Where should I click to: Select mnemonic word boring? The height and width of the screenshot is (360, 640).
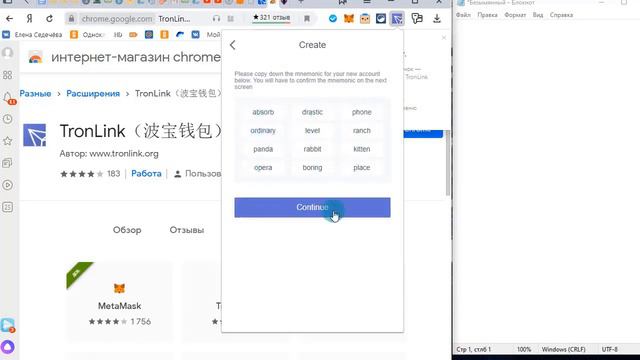tap(312, 167)
